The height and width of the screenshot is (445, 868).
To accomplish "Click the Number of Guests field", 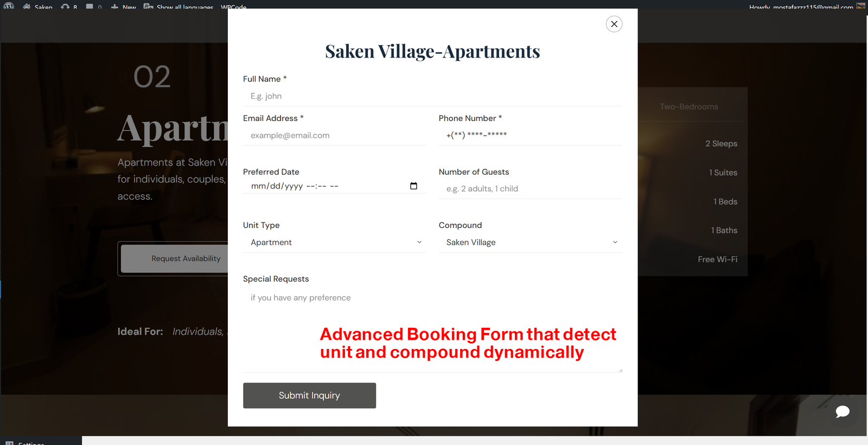I will coord(530,189).
